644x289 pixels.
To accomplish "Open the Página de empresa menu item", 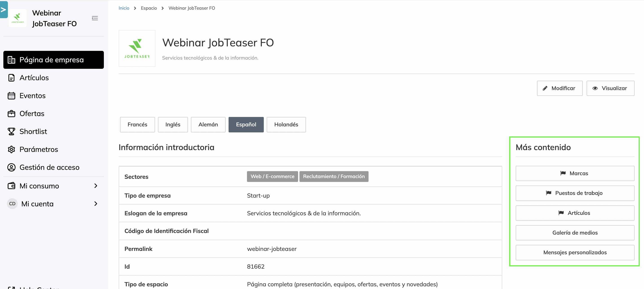I will (x=54, y=60).
